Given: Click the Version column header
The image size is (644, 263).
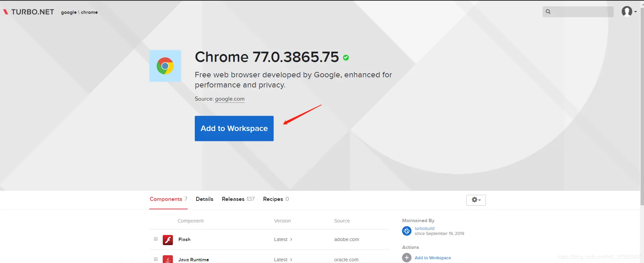Looking at the screenshot, I should click(282, 221).
